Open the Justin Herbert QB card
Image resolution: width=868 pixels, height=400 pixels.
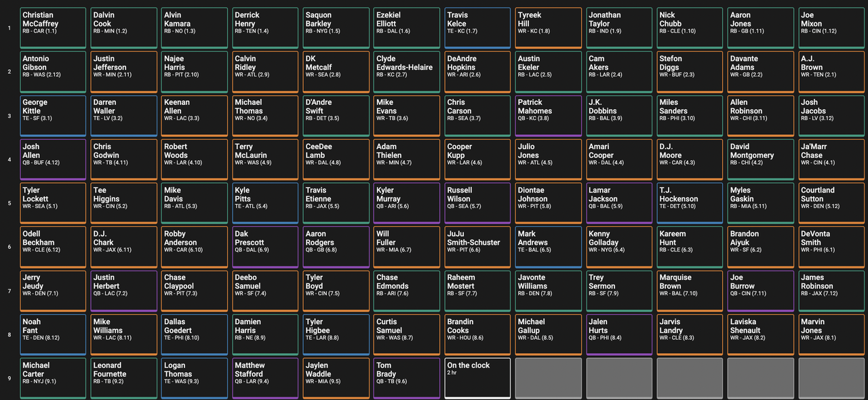click(124, 290)
